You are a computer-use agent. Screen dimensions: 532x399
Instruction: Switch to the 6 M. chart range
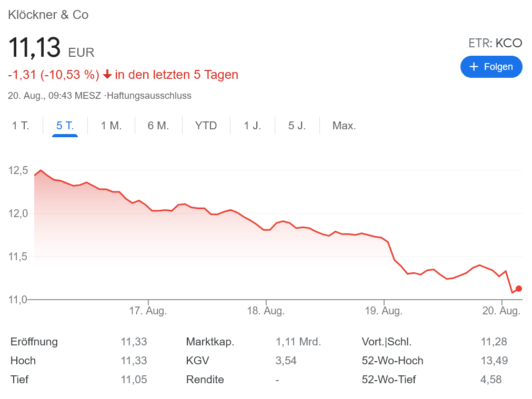coord(158,126)
